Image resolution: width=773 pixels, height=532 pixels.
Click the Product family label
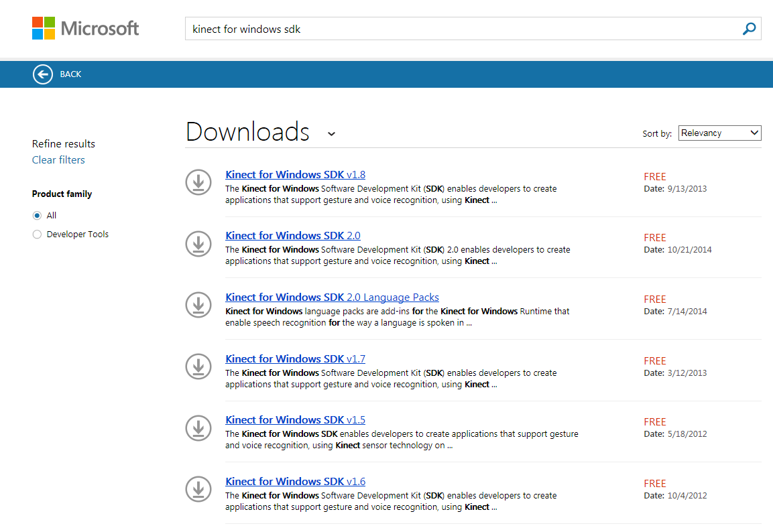[x=62, y=194]
